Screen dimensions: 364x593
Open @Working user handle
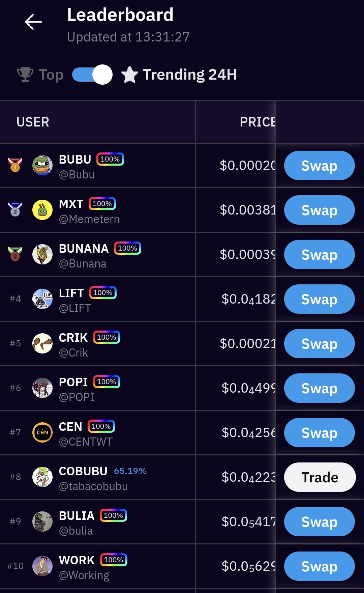pyautogui.click(x=84, y=575)
